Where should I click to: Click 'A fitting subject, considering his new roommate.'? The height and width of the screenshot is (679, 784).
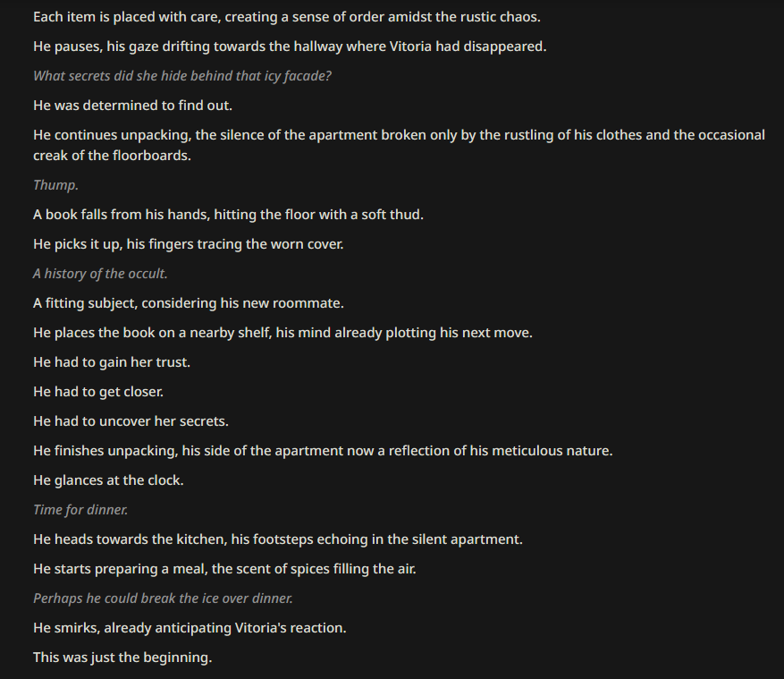pos(188,303)
